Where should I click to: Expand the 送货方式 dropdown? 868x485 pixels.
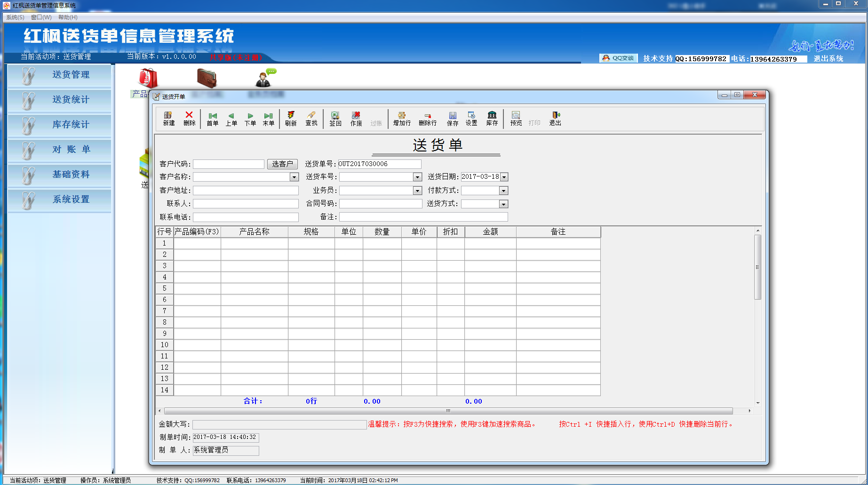click(504, 204)
